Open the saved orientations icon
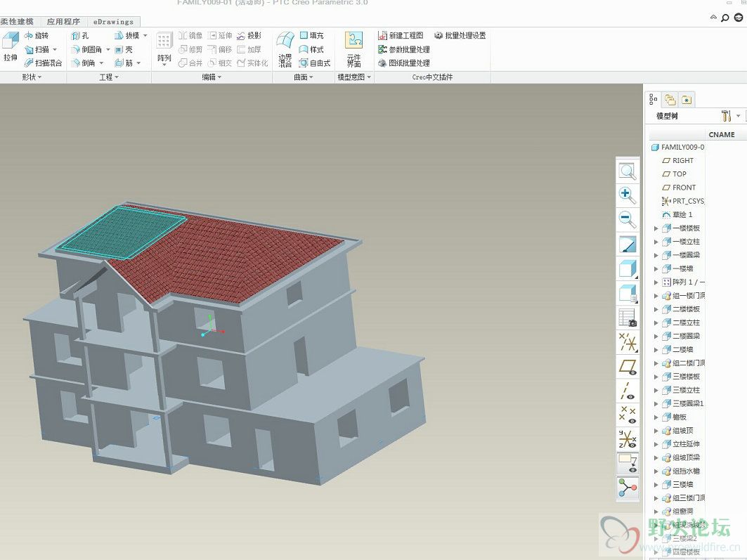Screen dimensions: 747x560 tap(628, 293)
